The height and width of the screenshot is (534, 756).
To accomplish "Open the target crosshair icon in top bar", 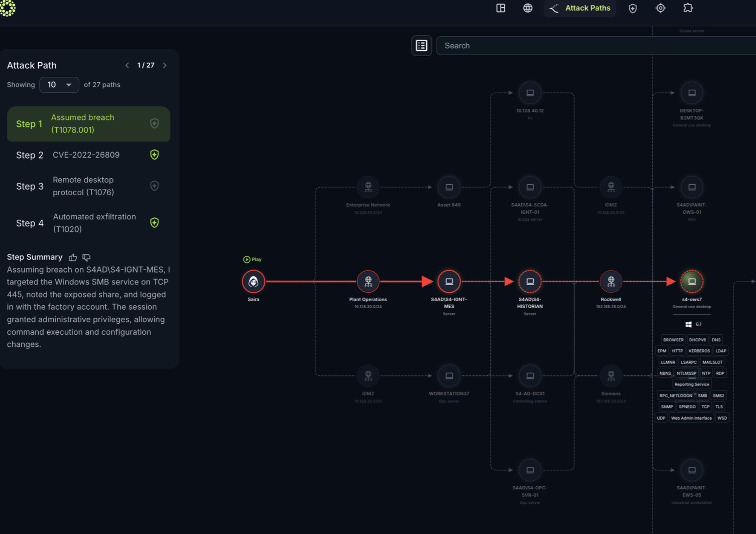I will pos(660,8).
